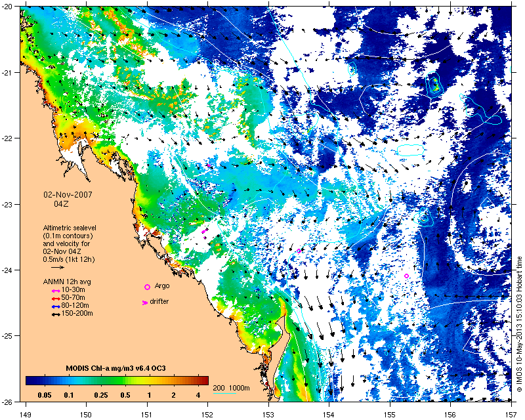
Task: Click the '(0.1m contours)' caption line
Action: coord(68,236)
